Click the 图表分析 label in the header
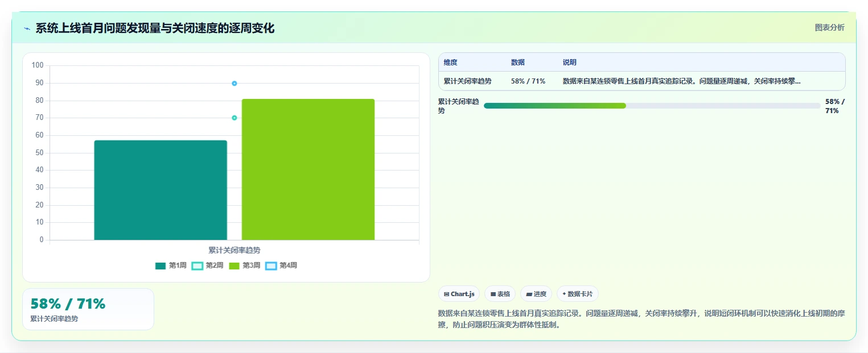The width and height of the screenshot is (868, 353). pyautogui.click(x=829, y=27)
